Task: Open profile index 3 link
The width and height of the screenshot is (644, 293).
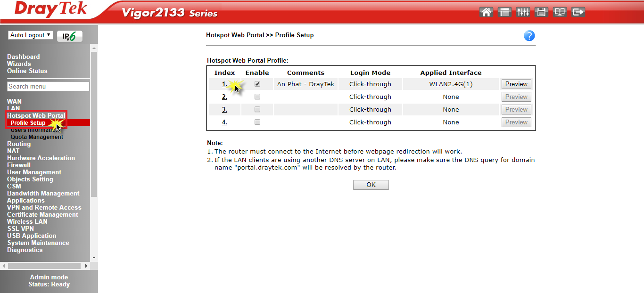Action: (224, 109)
